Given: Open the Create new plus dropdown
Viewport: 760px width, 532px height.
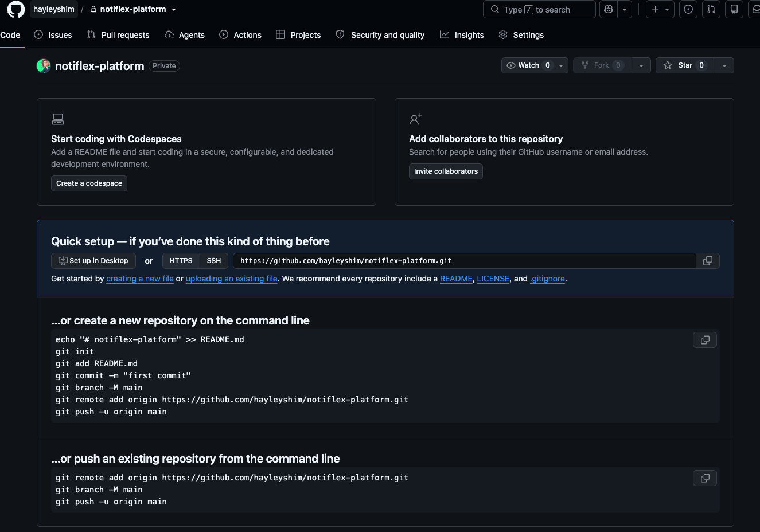Looking at the screenshot, I should click(x=660, y=9).
